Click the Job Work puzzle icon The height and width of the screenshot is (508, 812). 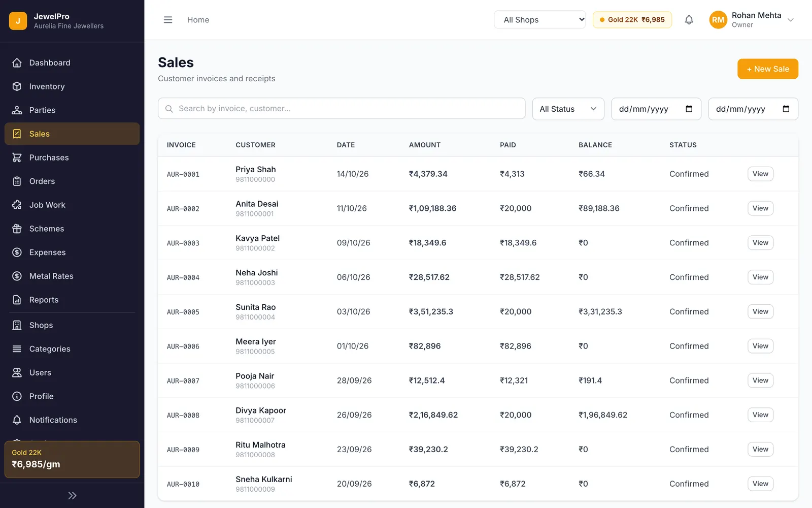17,205
